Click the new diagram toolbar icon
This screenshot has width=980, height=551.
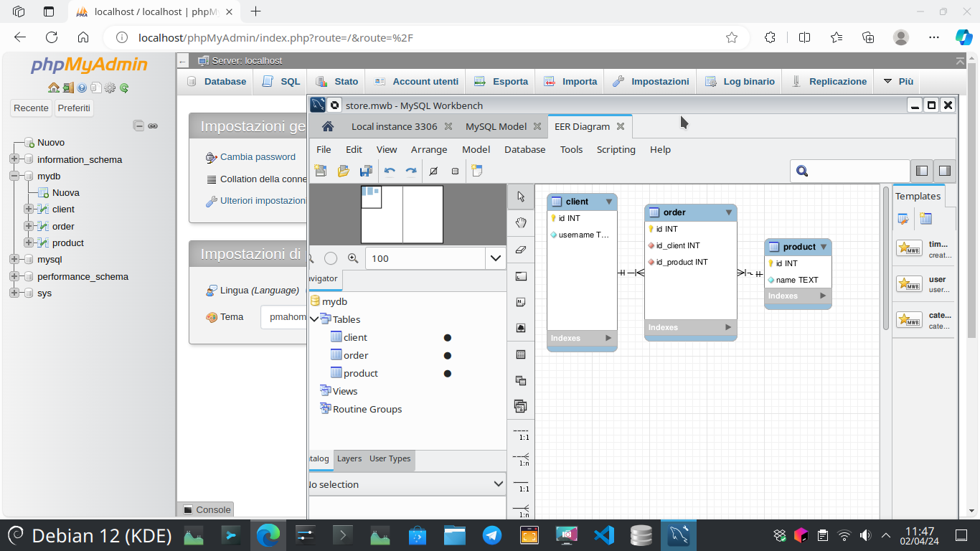(x=476, y=171)
